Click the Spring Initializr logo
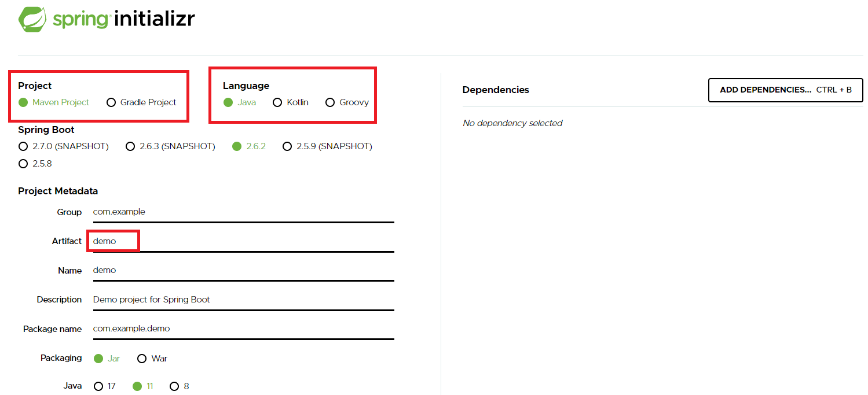 pyautogui.click(x=107, y=19)
